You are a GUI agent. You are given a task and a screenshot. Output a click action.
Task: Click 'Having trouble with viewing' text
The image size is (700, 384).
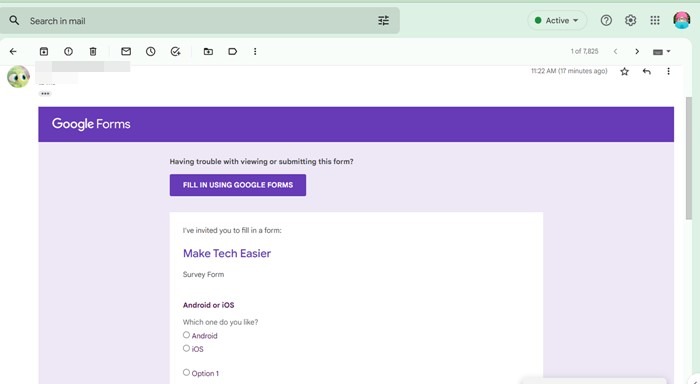261,162
